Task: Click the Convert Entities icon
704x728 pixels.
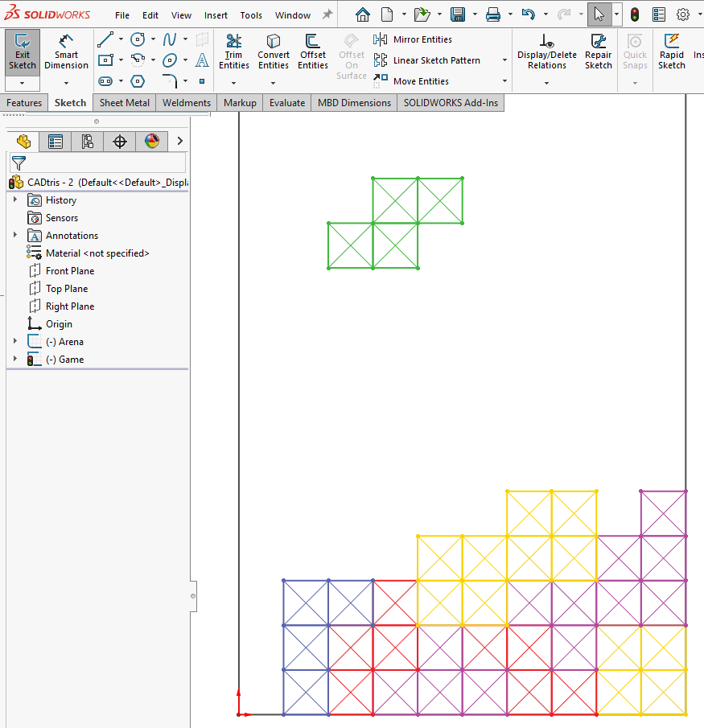Action: point(274,52)
